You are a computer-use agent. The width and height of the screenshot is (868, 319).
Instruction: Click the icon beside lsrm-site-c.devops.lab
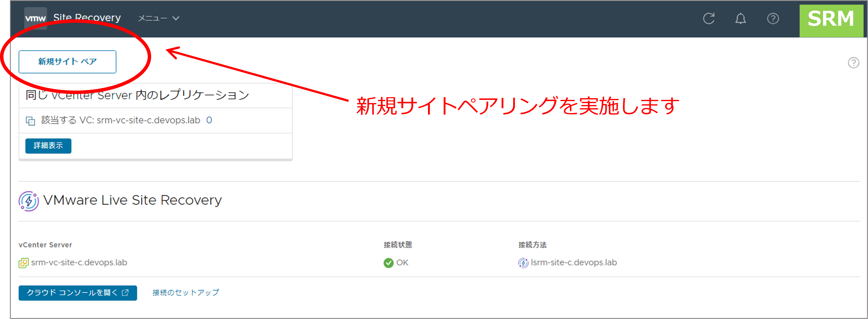tap(523, 263)
